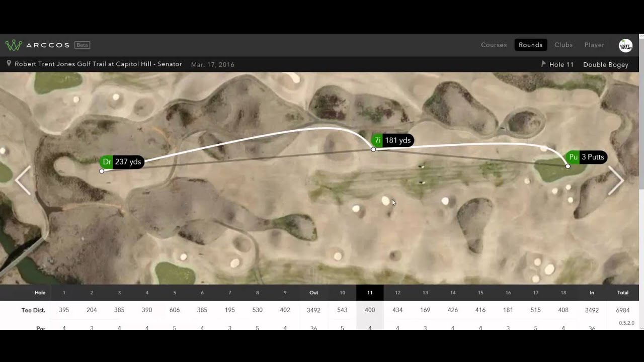
Task: Click the version number 0.5.2.0
Action: 627,323
